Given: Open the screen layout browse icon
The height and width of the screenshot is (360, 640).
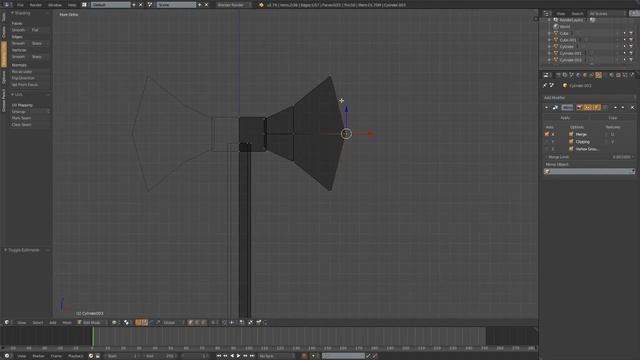Looking at the screenshot, I should (x=84, y=5).
